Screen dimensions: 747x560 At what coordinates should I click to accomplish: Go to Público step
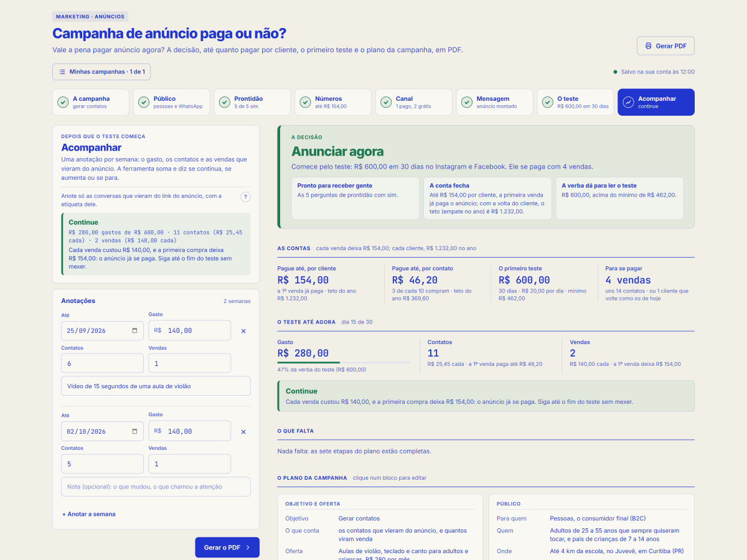172,102
